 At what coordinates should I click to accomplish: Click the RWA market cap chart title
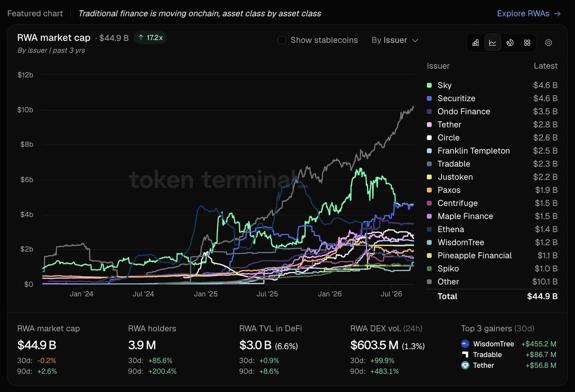[54, 38]
